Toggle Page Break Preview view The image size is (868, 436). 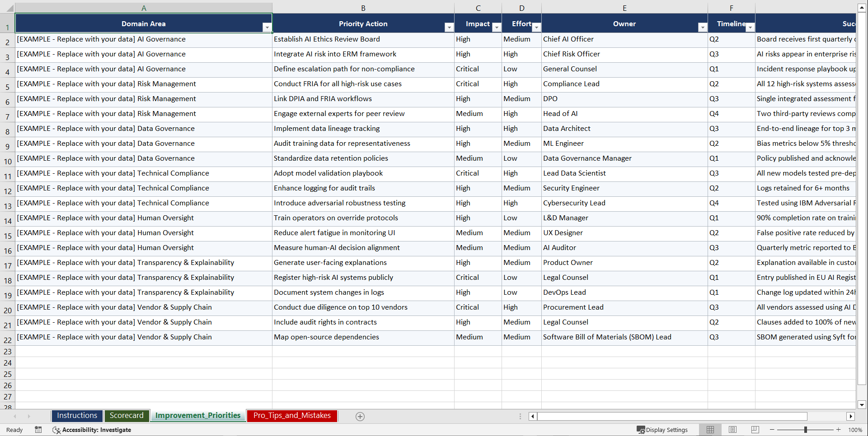pos(755,430)
